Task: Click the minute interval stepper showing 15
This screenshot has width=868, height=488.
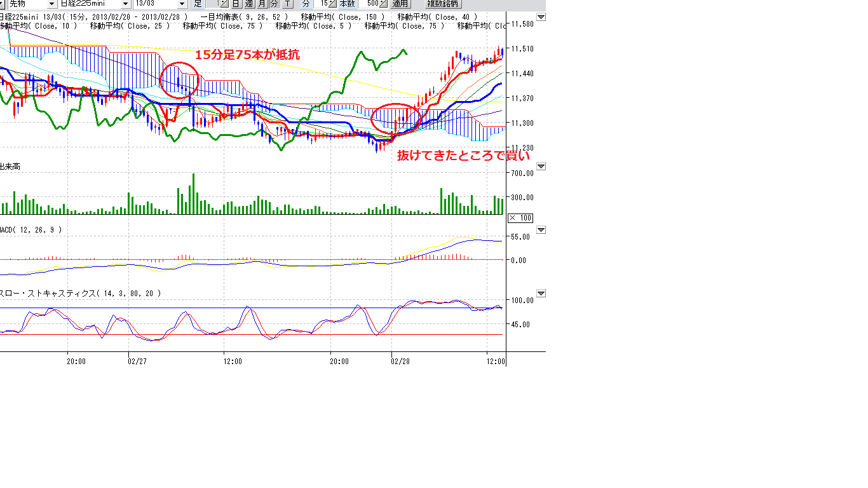Action: [332, 4]
